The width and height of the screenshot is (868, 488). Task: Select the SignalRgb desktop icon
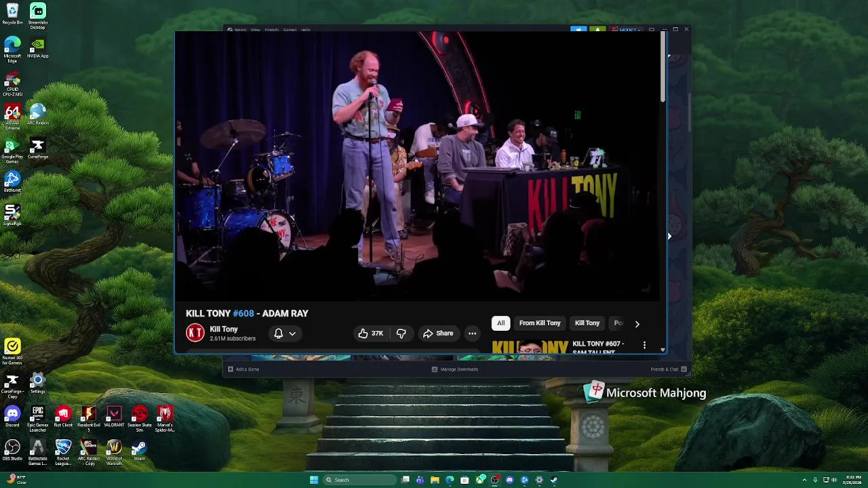pyautogui.click(x=12, y=216)
